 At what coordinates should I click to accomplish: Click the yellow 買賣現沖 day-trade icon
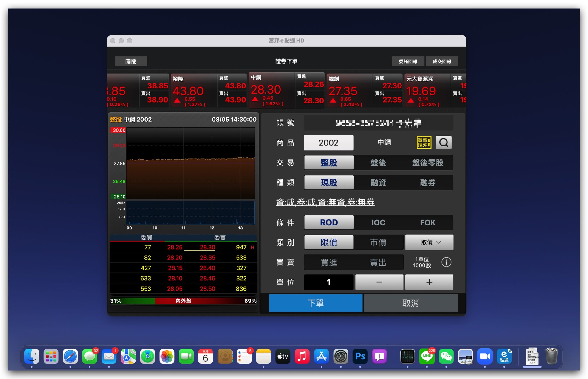tap(424, 142)
